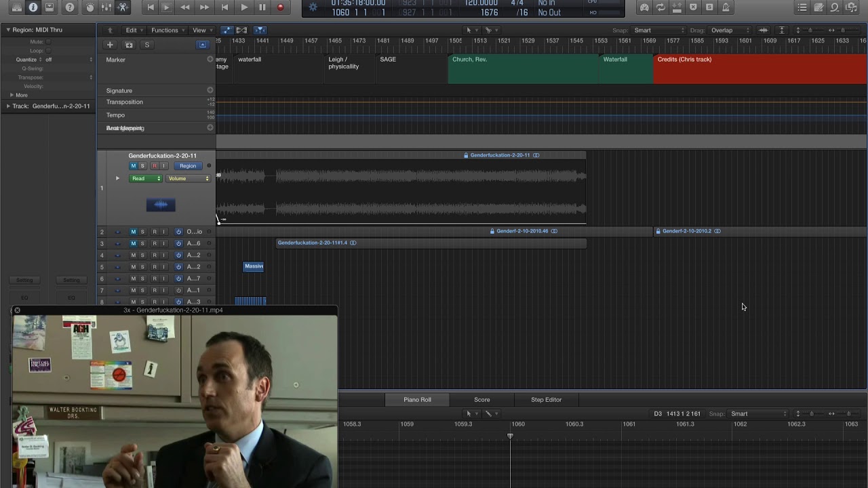The width and height of the screenshot is (868, 488).
Task: Toggle the Loop checkbox in Region inspector
Action: [47, 51]
